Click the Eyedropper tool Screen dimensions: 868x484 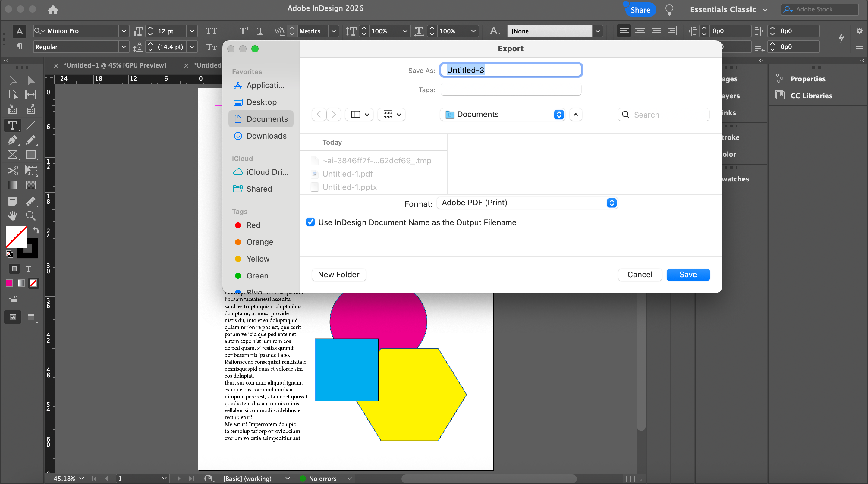31,201
